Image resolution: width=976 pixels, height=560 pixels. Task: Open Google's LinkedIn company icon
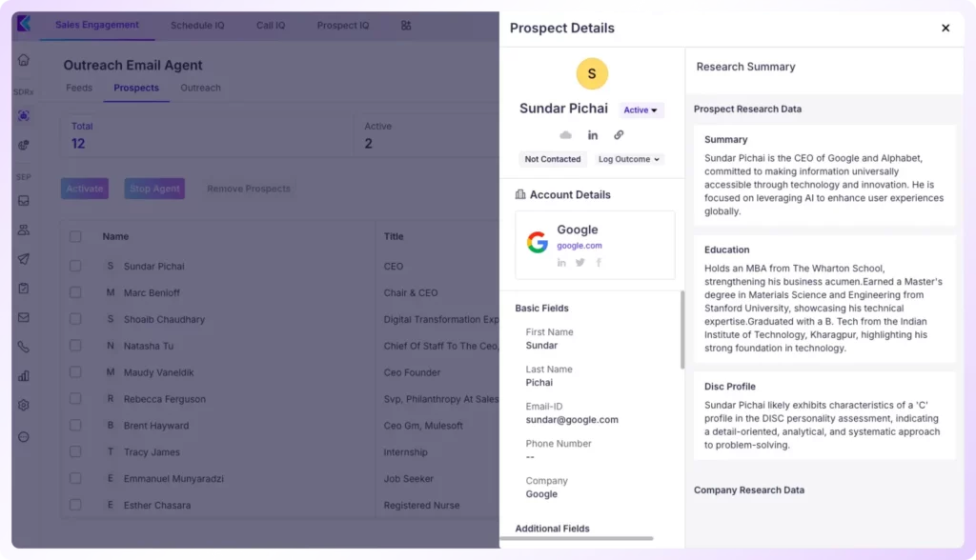[561, 263]
